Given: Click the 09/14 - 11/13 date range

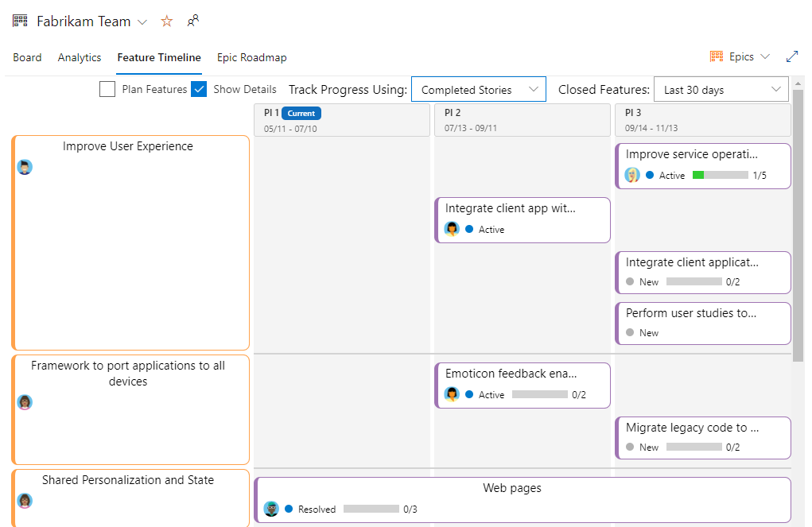Looking at the screenshot, I should 651,128.
